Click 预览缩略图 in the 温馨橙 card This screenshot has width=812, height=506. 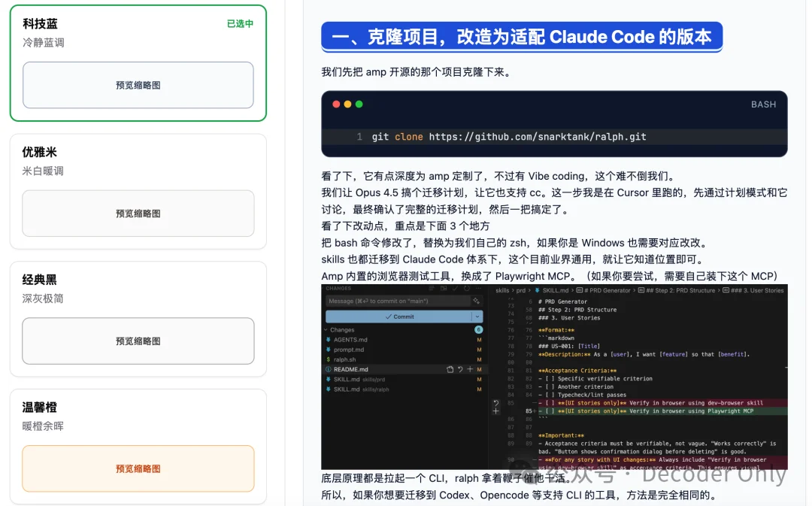138,468
